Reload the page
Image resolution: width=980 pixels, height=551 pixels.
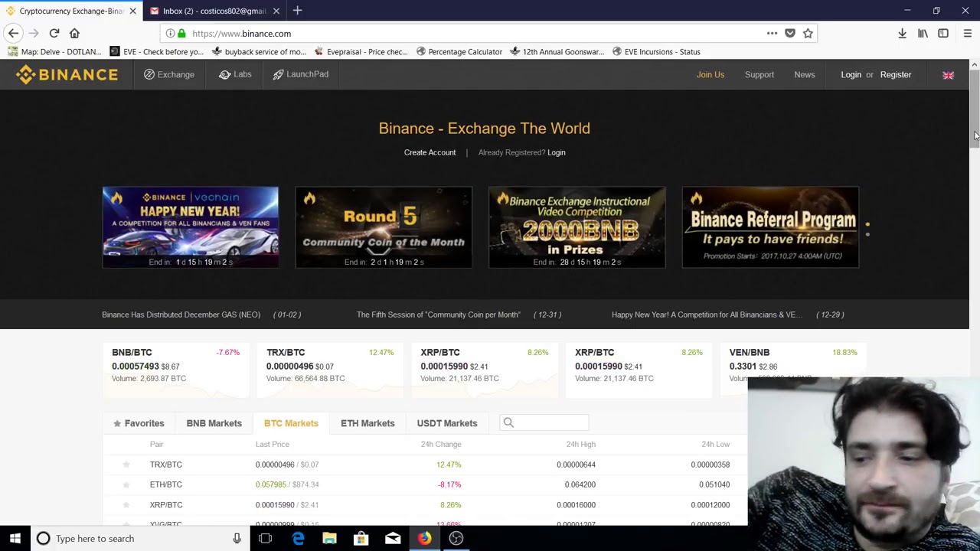click(54, 33)
